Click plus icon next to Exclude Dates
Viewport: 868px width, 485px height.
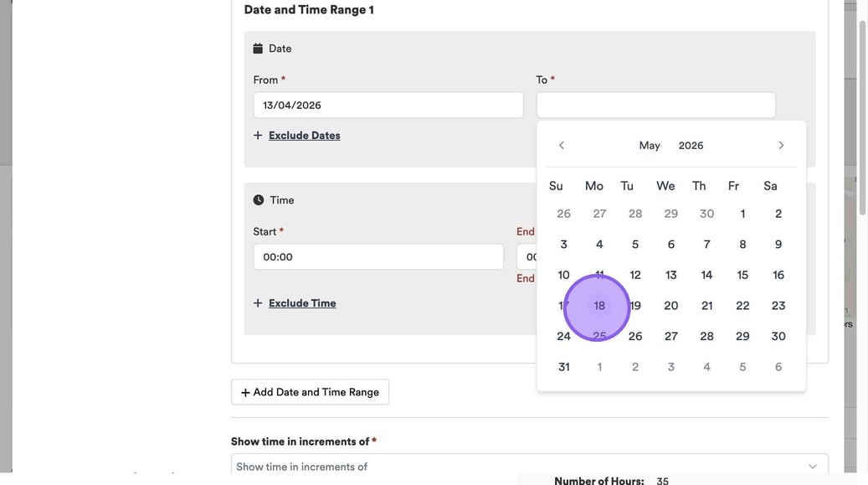coord(258,136)
